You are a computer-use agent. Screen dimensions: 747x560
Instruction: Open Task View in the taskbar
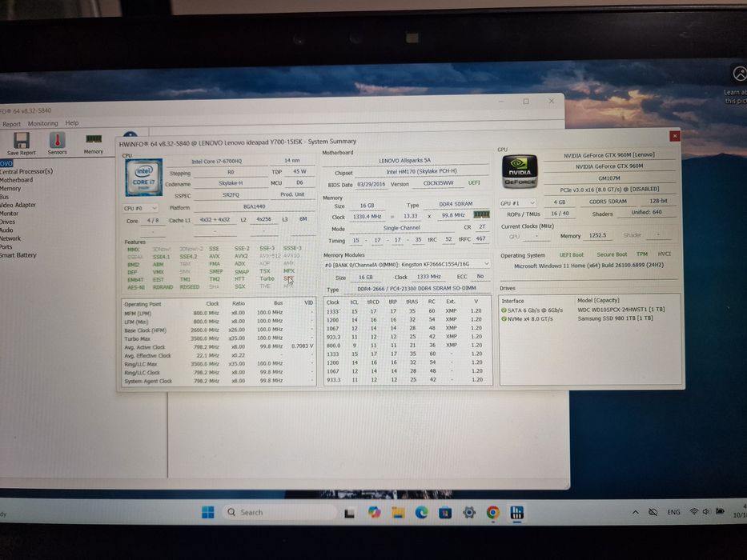point(349,513)
